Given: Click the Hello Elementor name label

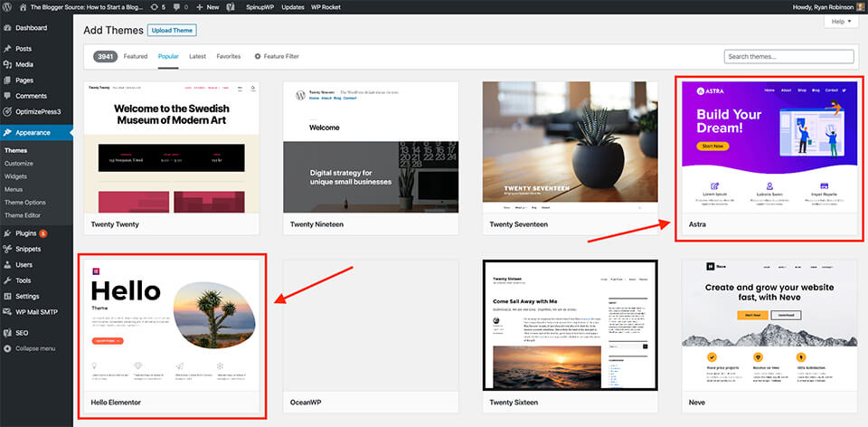Looking at the screenshot, I should (116, 402).
